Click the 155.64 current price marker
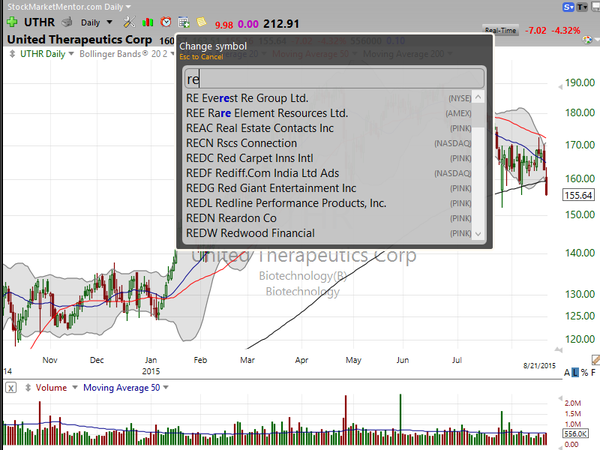Viewport: 600px width, 450px height. coord(578,195)
